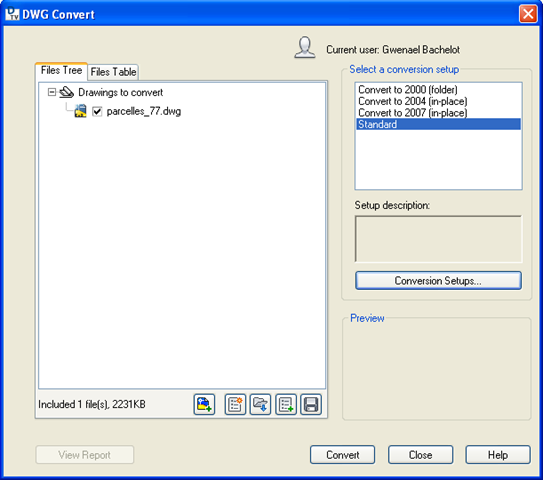Image resolution: width=543 pixels, height=480 pixels.
Task: Click the DWG Convert title bar icon
Action: tap(12, 14)
